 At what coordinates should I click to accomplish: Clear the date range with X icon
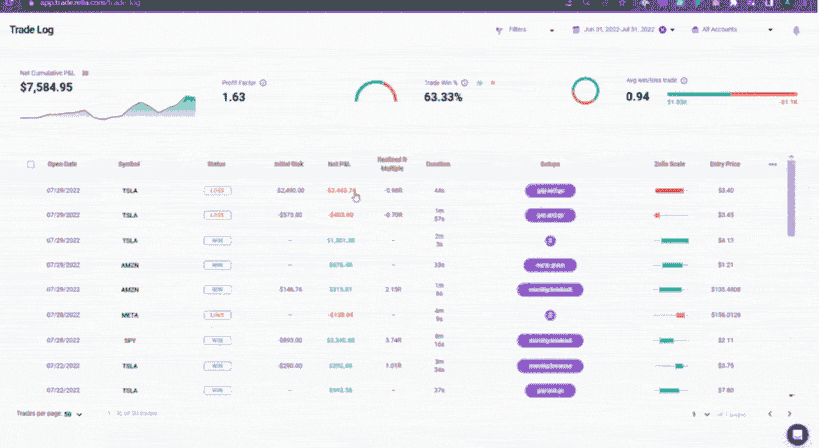pyautogui.click(x=662, y=30)
